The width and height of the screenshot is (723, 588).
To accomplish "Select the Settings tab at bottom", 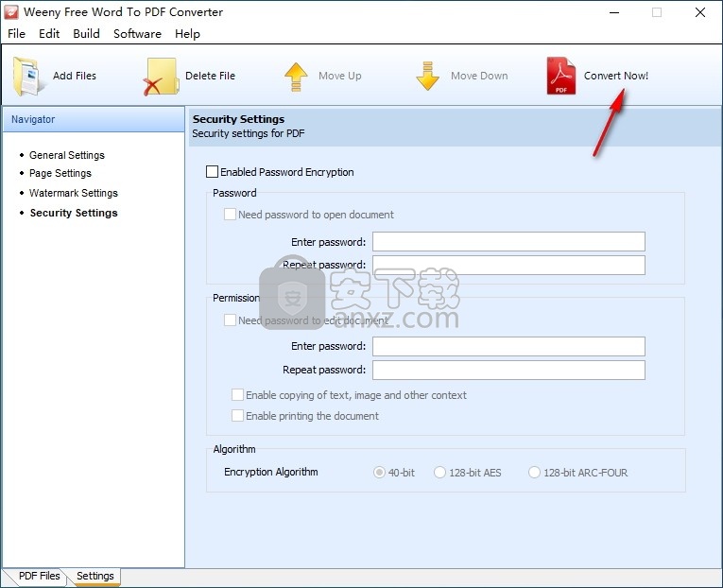I will click(x=95, y=576).
